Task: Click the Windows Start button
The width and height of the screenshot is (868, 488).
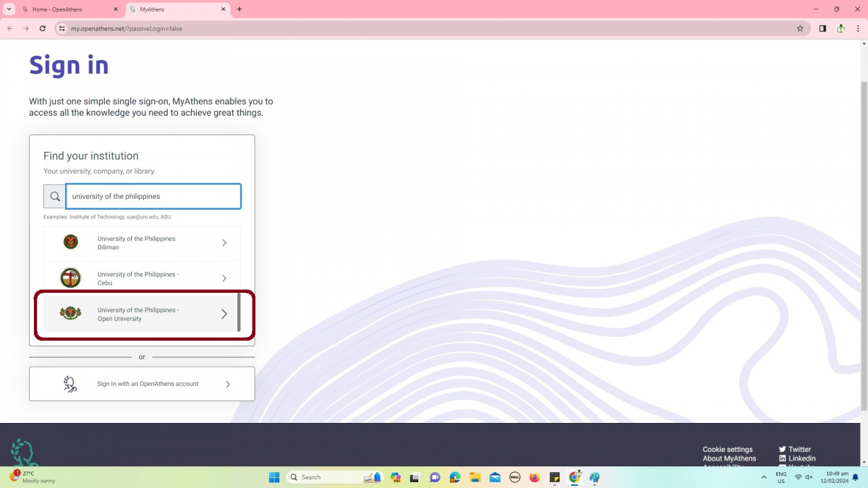Action: 274,477
